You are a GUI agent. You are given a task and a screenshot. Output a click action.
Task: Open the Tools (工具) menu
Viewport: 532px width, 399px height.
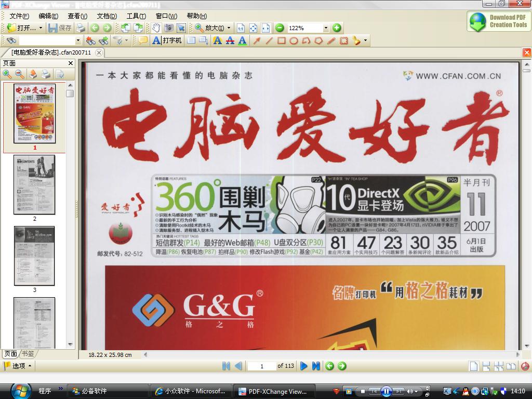pyautogui.click(x=136, y=16)
